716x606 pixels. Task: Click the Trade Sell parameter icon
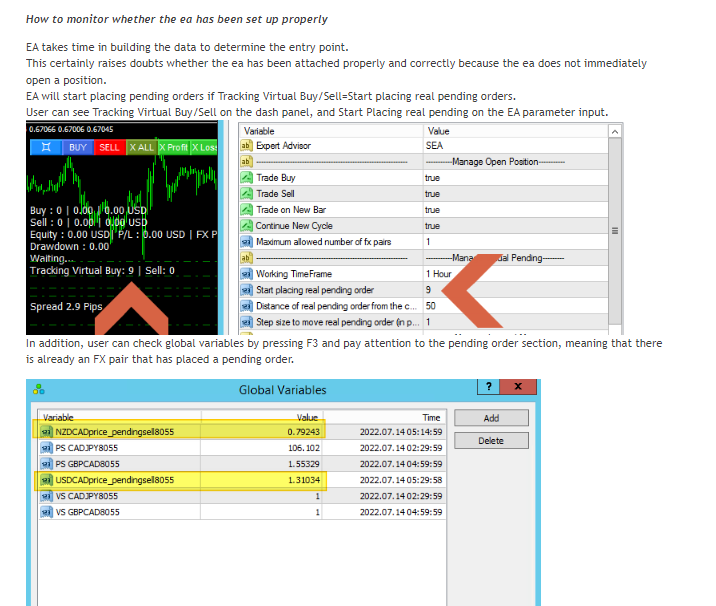tap(246, 194)
